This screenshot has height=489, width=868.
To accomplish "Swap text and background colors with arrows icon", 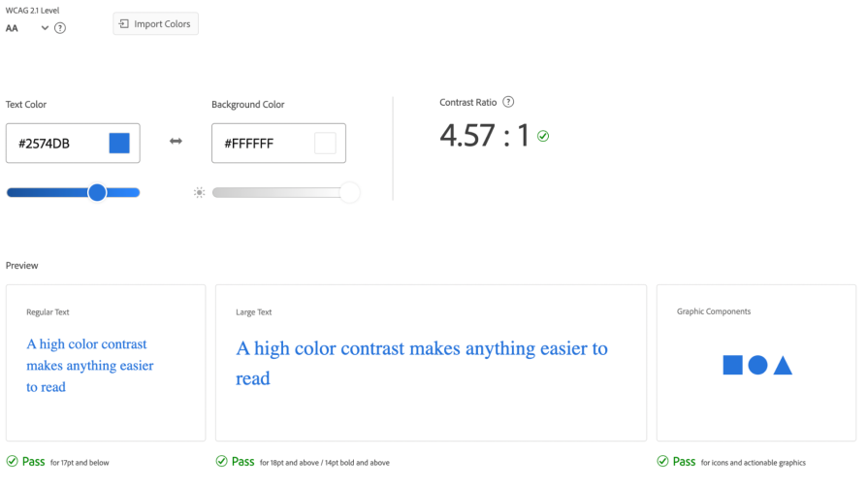I will (176, 142).
